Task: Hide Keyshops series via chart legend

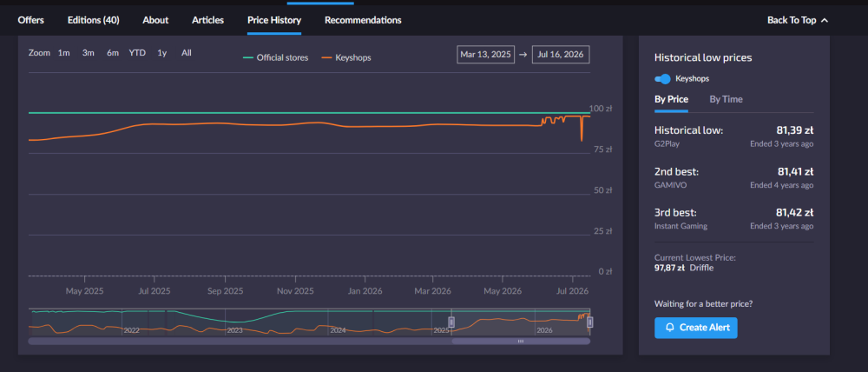Action: point(346,57)
